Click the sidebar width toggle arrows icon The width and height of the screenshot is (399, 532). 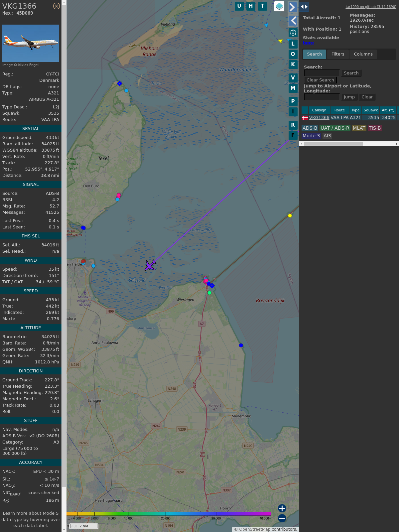pos(304,6)
